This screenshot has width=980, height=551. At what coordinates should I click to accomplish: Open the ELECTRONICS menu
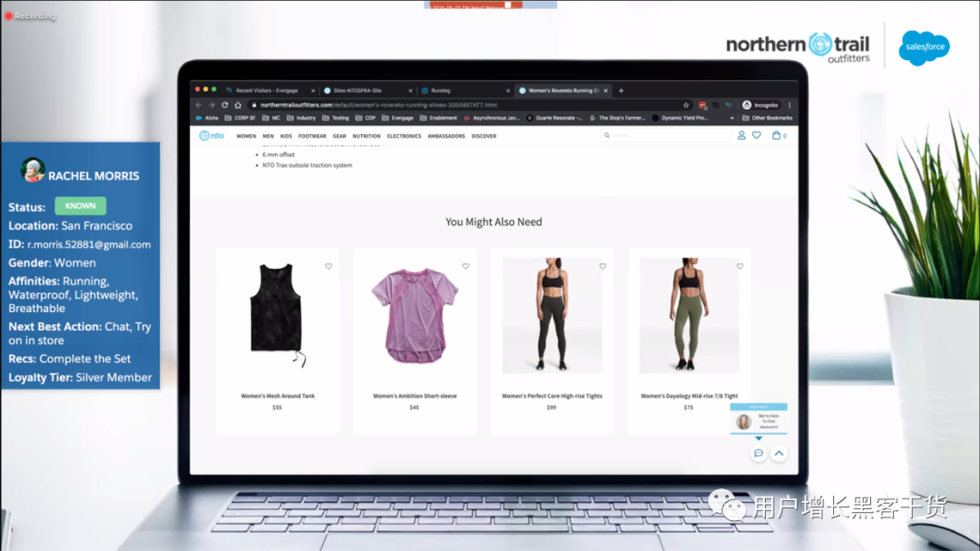[404, 136]
